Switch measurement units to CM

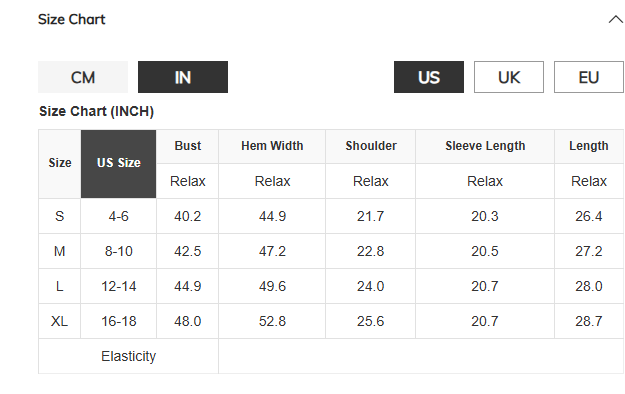[x=83, y=77]
